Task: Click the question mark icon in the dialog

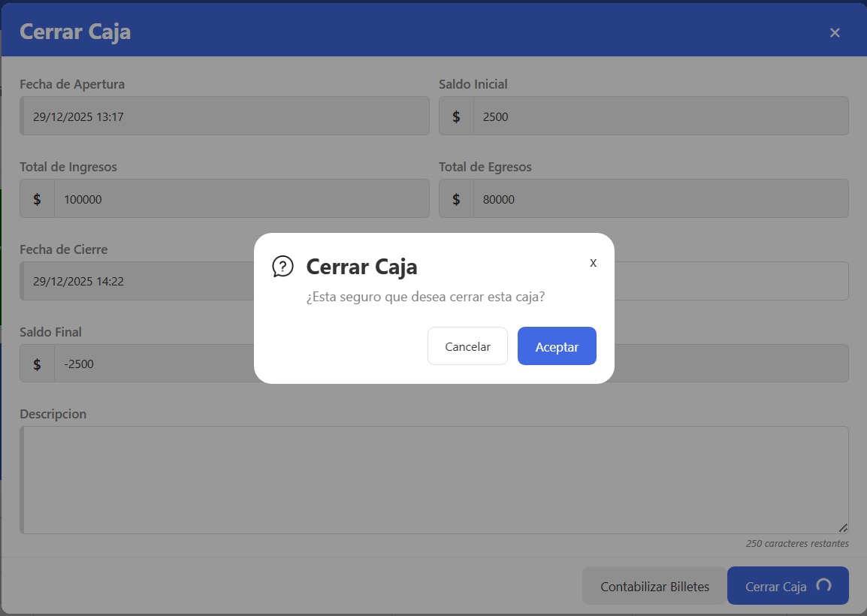Action: (282, 267)
